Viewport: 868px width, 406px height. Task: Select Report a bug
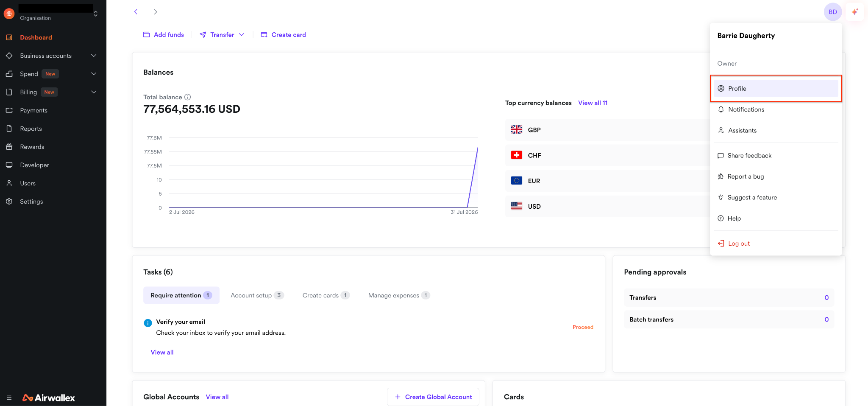(x=776, y=176)
